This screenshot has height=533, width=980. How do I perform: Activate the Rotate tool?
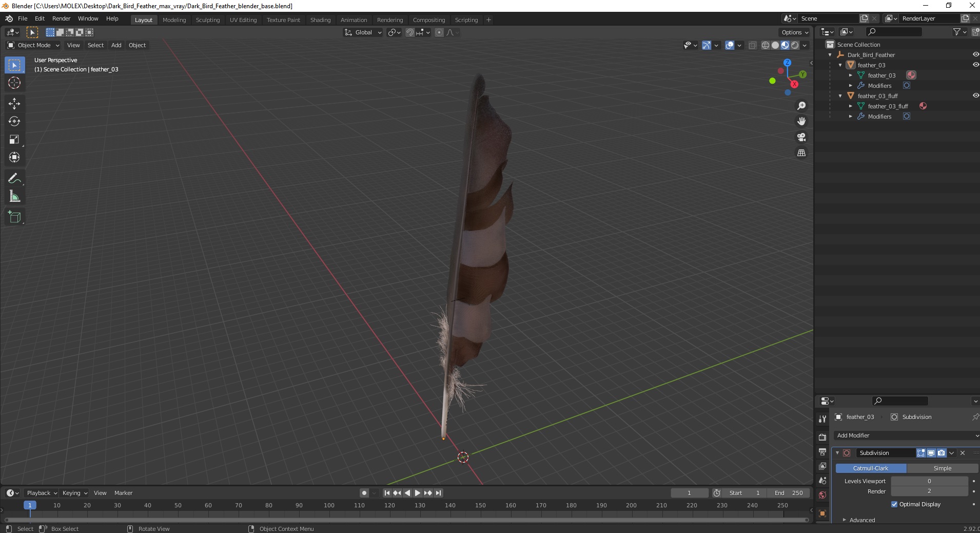coord(14,121)
